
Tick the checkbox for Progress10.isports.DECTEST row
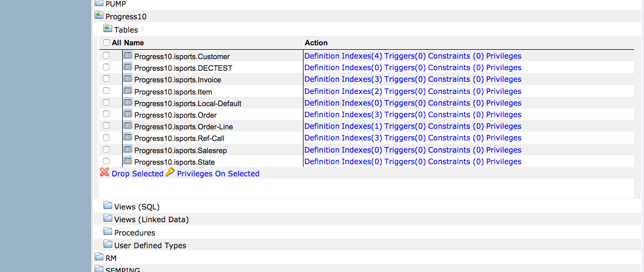(106, 67)
